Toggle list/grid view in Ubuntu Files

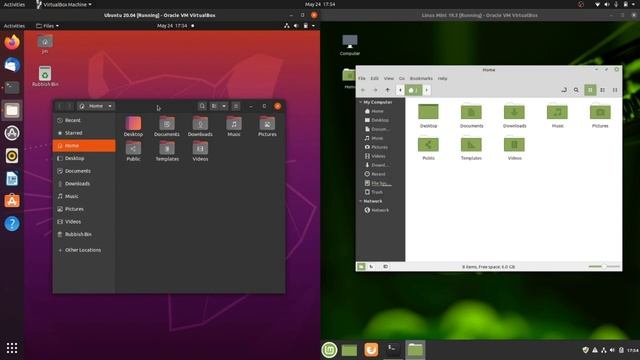[214, 106]
